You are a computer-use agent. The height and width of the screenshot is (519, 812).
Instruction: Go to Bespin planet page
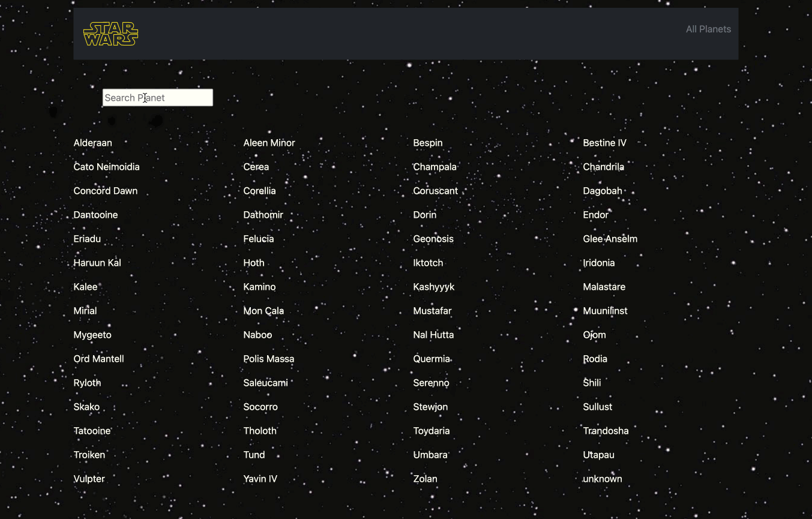[428, 143]
